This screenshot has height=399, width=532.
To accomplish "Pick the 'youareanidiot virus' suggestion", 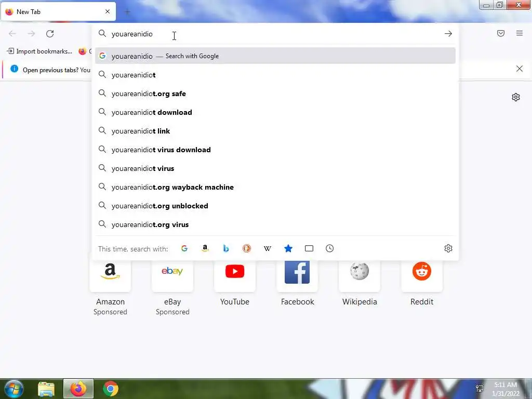I will pyautogui.click(x=275, y=168).
